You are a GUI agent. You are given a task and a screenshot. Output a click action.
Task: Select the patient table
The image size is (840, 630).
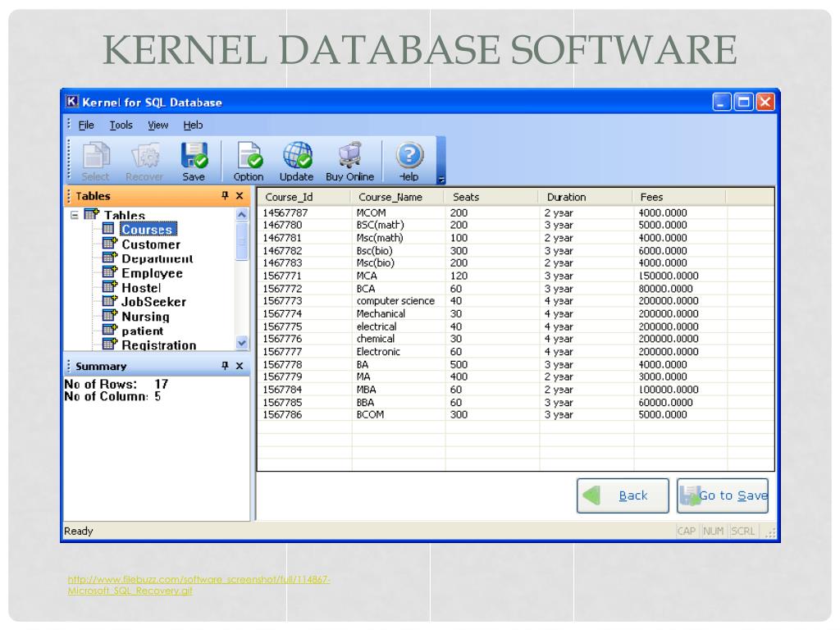coord(143,331)
